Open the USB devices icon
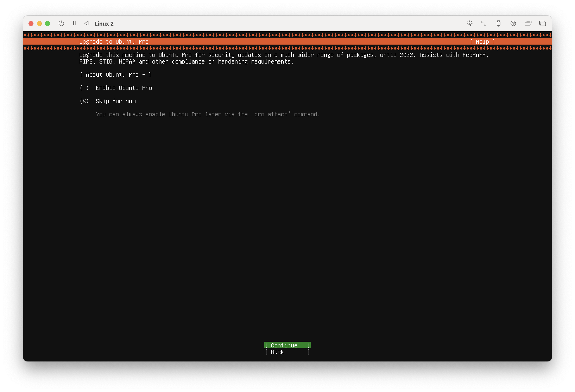 [499, 24]
